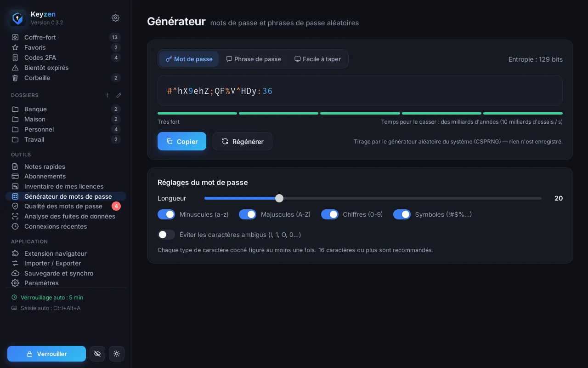Switch to the Phrase de passe tab

[x=254, y=59]
